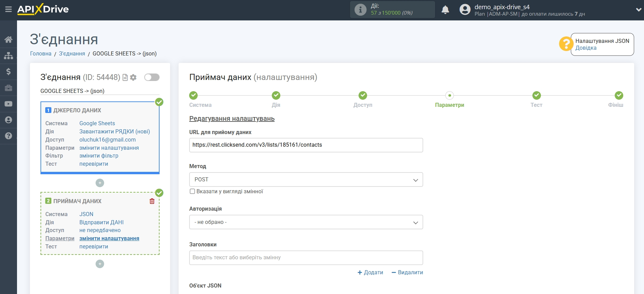Click the actions info icon

(360, 10)
